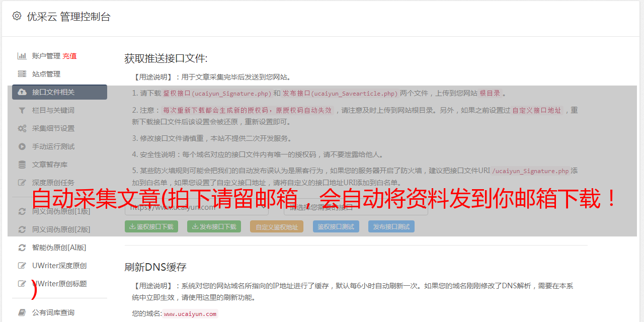Click the filter icon for 栏目与关键词
Image resolution: width=644 pixels, height=322 pixels.
click(22, 110)
